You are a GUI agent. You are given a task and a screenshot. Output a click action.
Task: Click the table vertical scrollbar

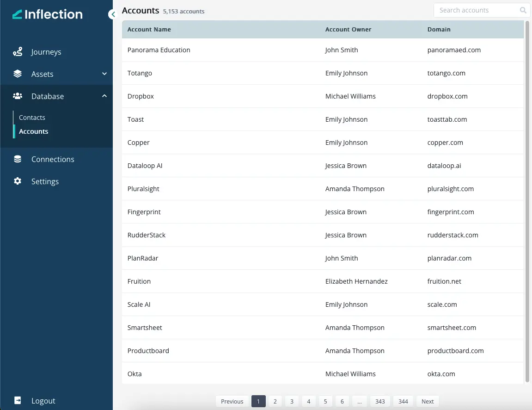pyautogui.click(x=527, y=202)
